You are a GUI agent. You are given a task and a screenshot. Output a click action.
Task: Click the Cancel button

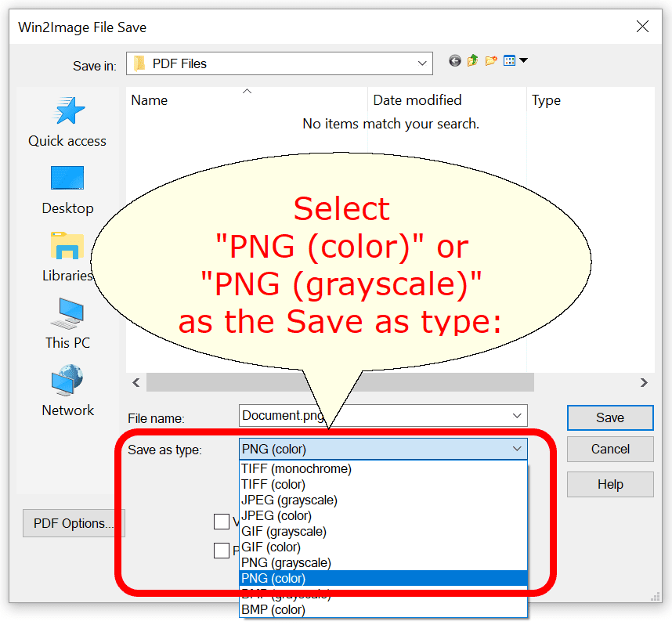(x=610, y=449)
